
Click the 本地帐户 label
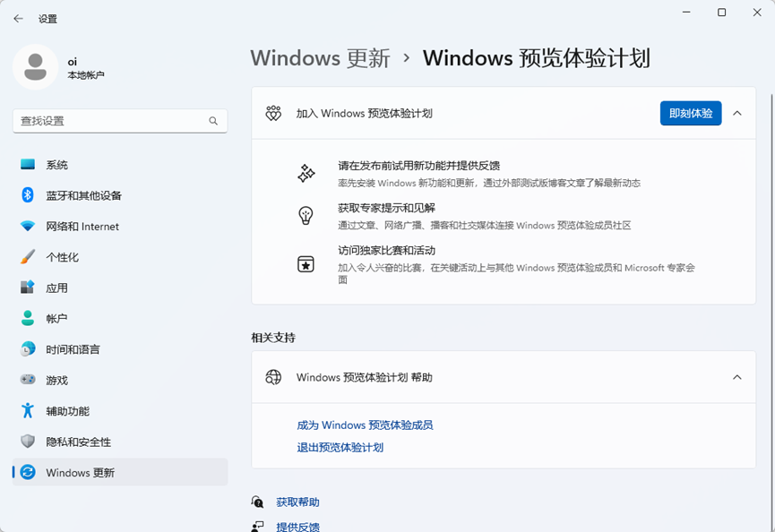(86, 75)
